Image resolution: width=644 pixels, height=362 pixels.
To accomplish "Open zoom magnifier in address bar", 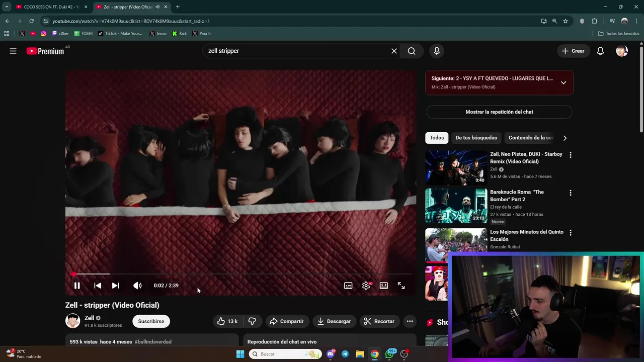I will coord(554,21).
